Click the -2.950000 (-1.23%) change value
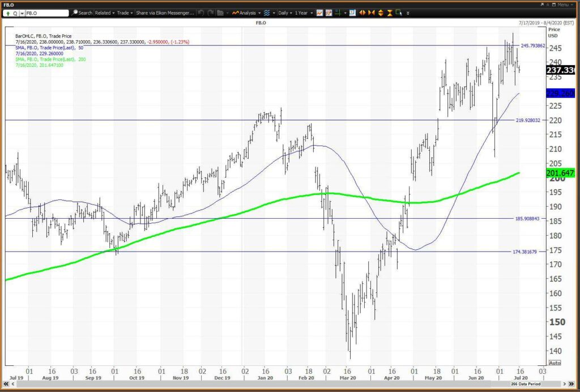Screen dimensions: 580x392 tap(168, 42)
